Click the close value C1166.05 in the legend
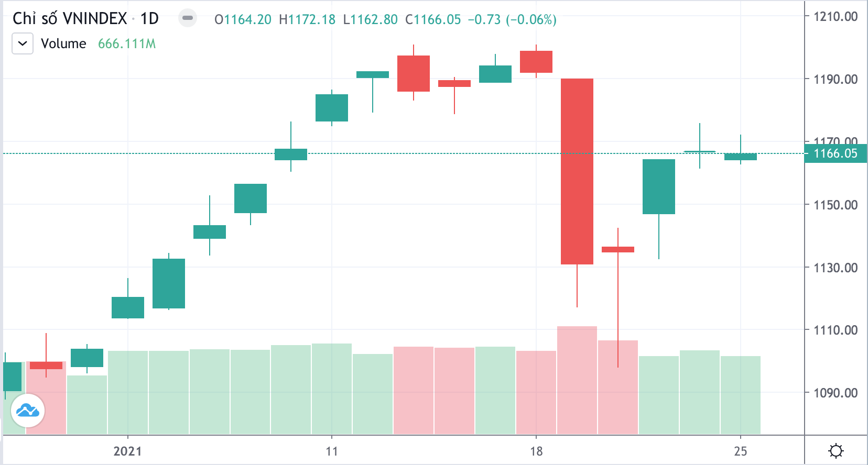This screenshot has height=465, width=868. pyautogui.click(x=433, y=19)
